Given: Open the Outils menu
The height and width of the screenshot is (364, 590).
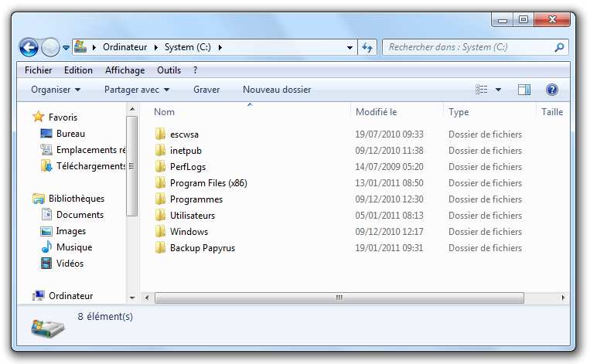Looking at the screenshot, I should (169, 70).
